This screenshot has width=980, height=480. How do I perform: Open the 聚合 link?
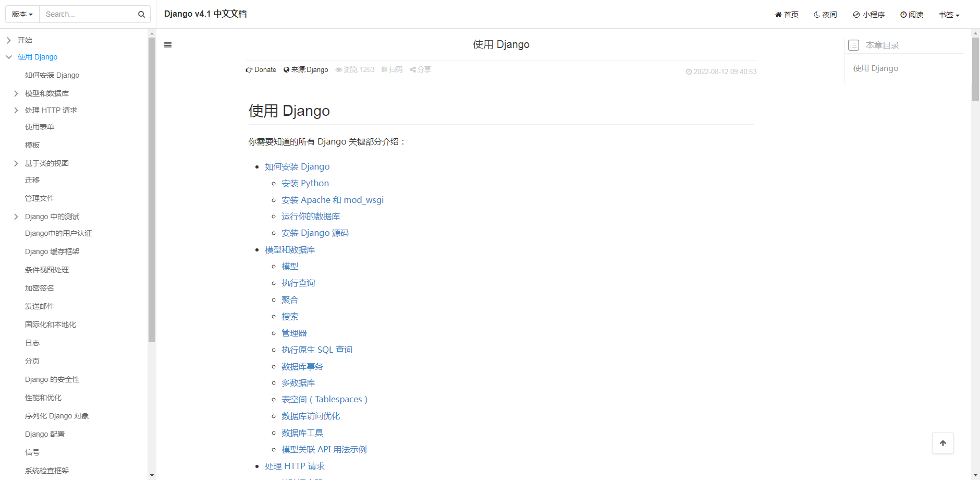290,299
